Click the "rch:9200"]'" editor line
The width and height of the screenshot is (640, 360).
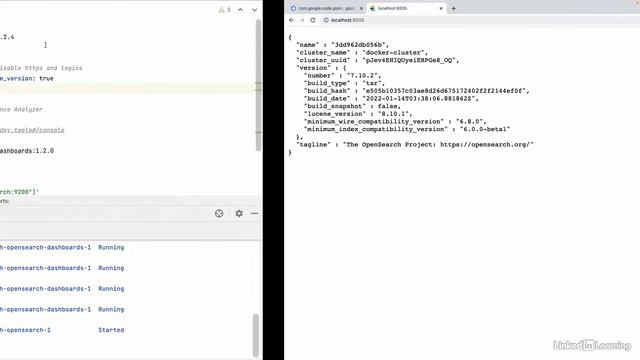point(19,191)
